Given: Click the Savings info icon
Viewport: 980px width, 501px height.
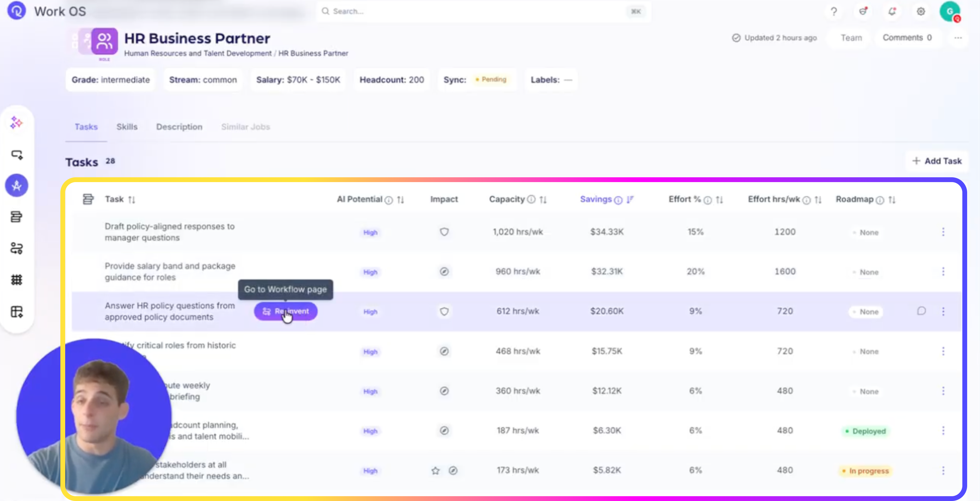Looking at the screenshot, I should [618, 200].
